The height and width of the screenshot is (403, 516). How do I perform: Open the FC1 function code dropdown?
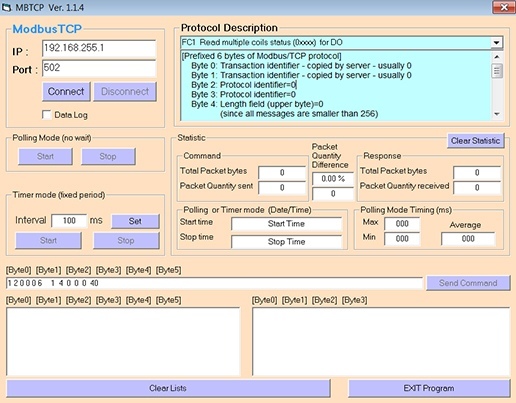(496, 42)
